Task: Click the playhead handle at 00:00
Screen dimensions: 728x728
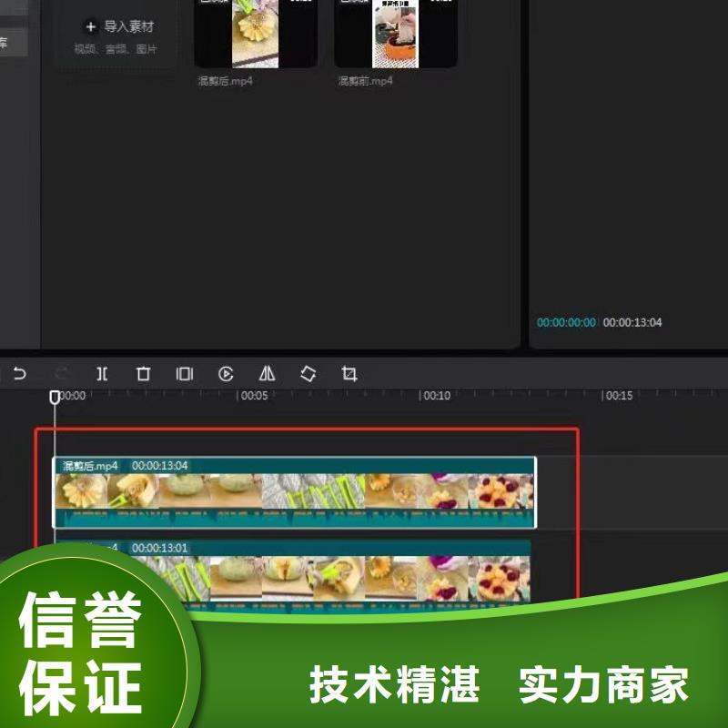Action: click(55, 398)
